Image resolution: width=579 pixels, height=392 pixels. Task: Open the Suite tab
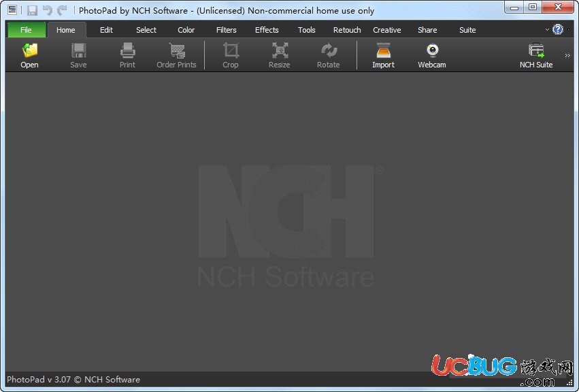(467, 30)
